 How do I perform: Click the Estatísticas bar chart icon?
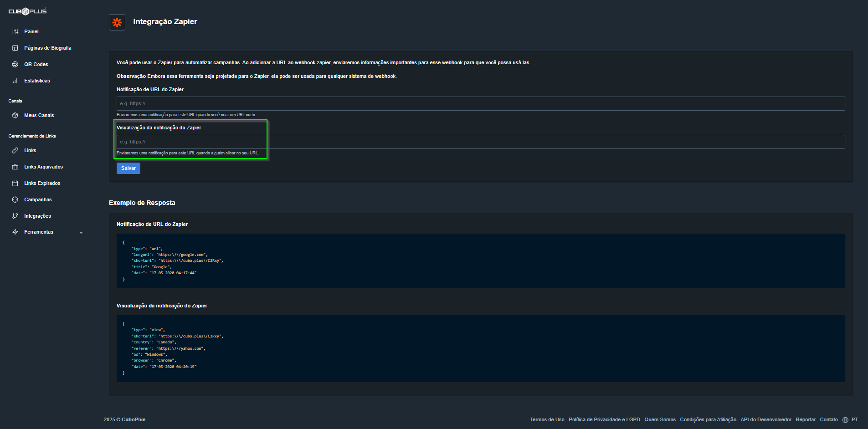15,81
